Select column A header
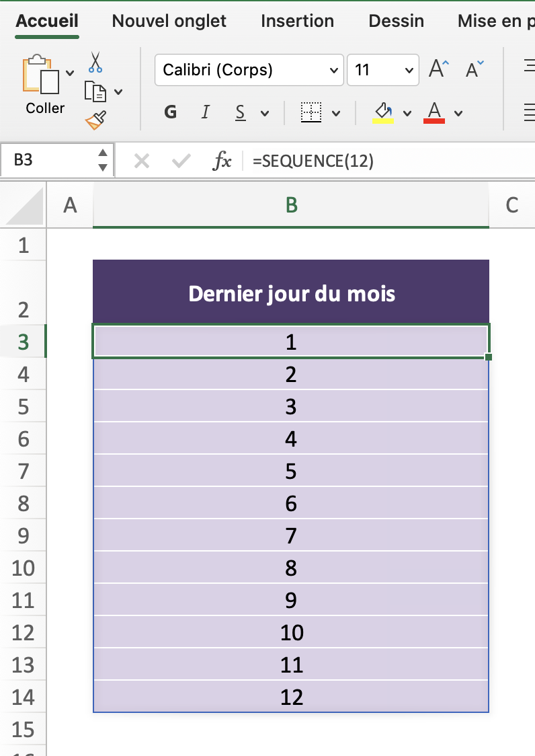Viewport: 535px width, 756px height. pyautogui.click(x=70, y=205)
